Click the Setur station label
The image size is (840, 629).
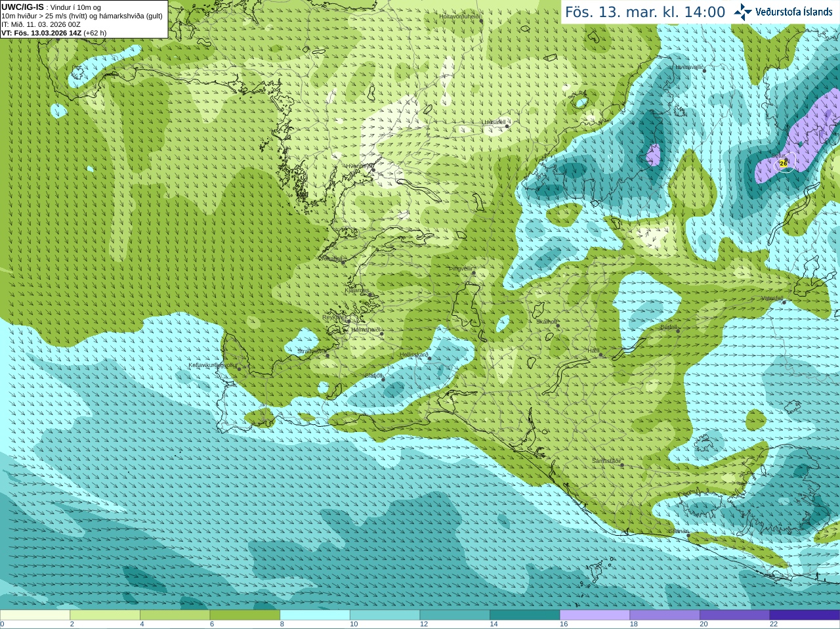[778, 156]
